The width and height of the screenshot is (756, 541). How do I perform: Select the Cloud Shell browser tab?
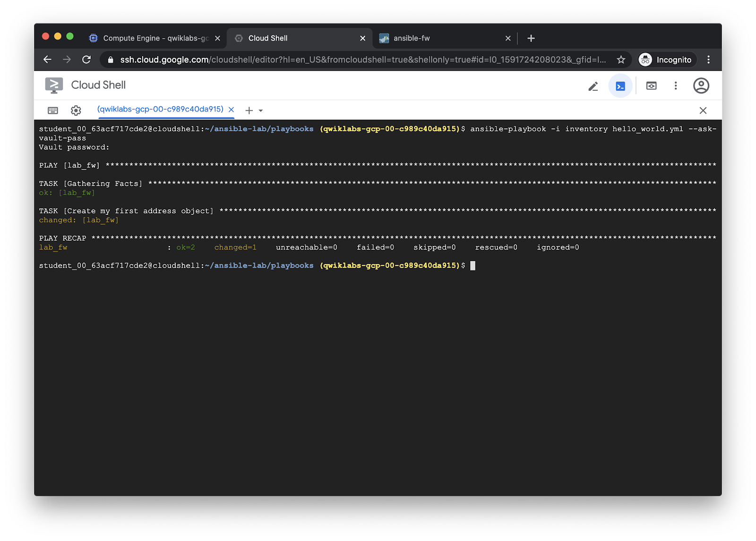[x=300, y=38]
